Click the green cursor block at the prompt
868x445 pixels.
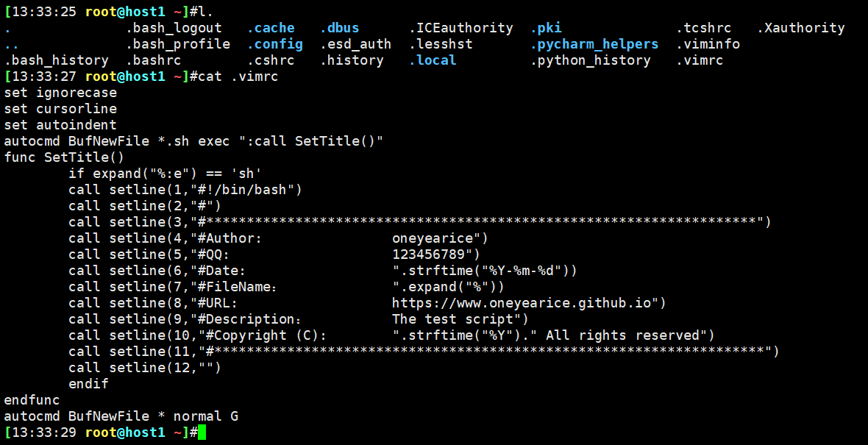[x=202, y=432]
